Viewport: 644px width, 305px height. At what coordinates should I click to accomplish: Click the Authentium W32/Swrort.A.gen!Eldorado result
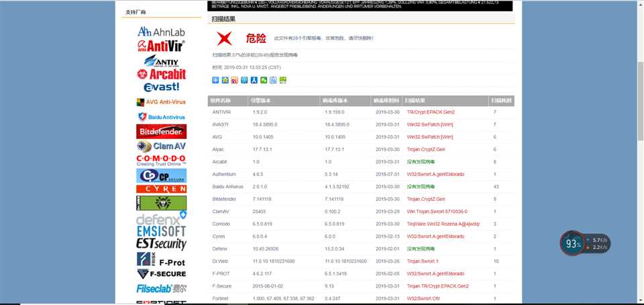point(435,174)
